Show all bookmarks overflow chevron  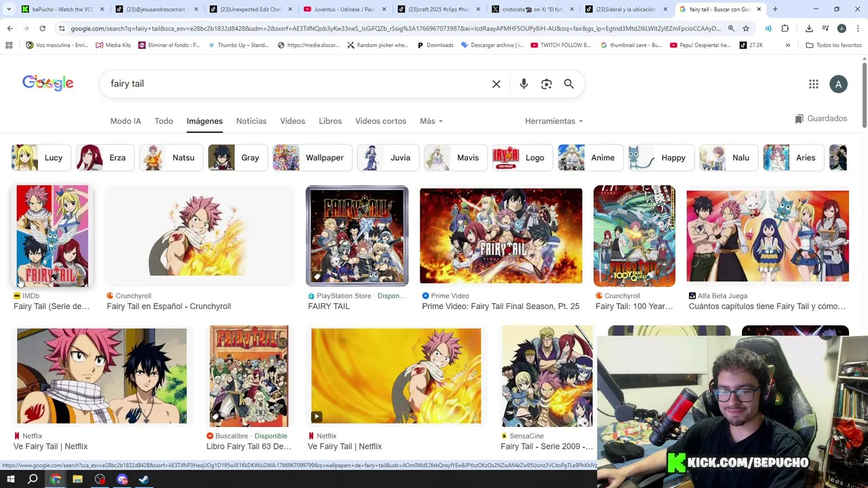[787, 45]
